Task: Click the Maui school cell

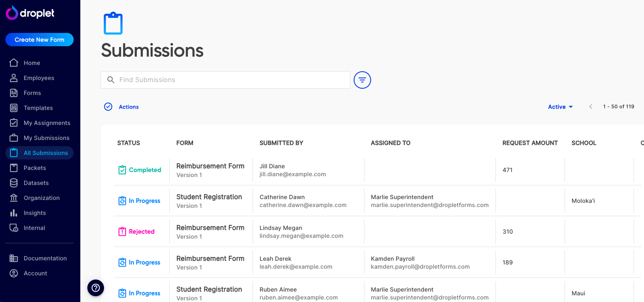Action: click(x=578, y=293)
